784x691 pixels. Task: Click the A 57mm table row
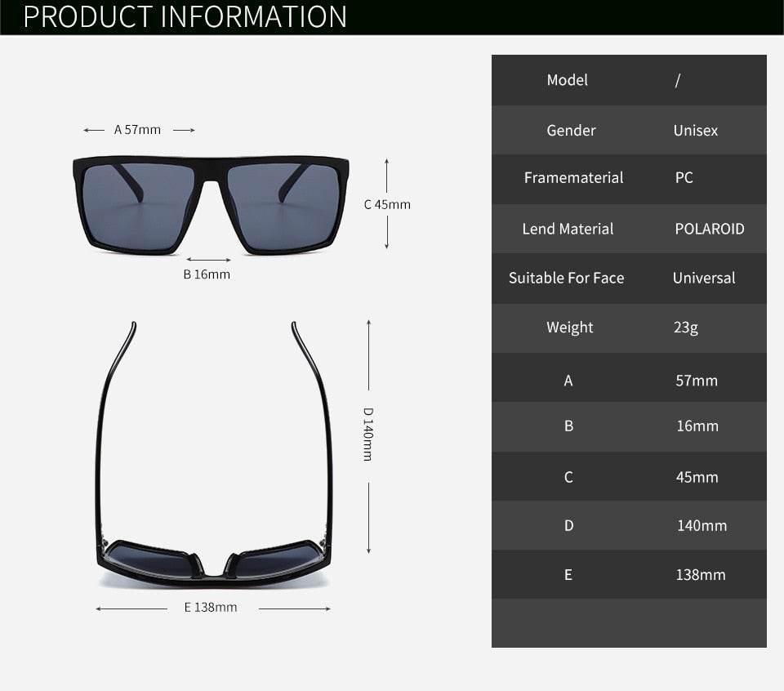tap(629, 379)
